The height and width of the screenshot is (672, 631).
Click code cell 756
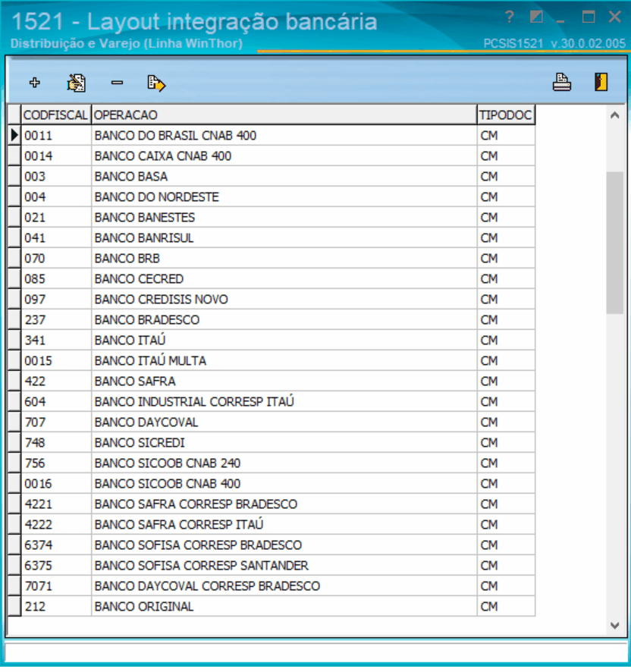56,463
